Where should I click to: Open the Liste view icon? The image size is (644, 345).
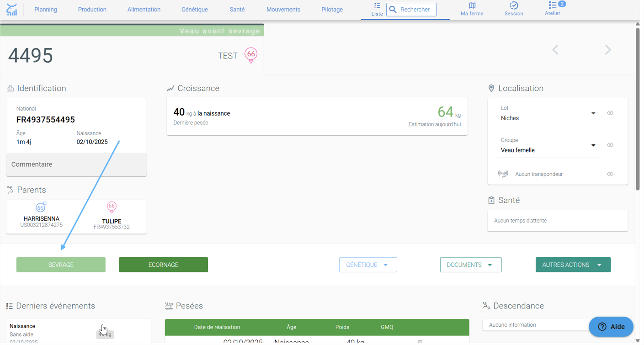(377, 6)
